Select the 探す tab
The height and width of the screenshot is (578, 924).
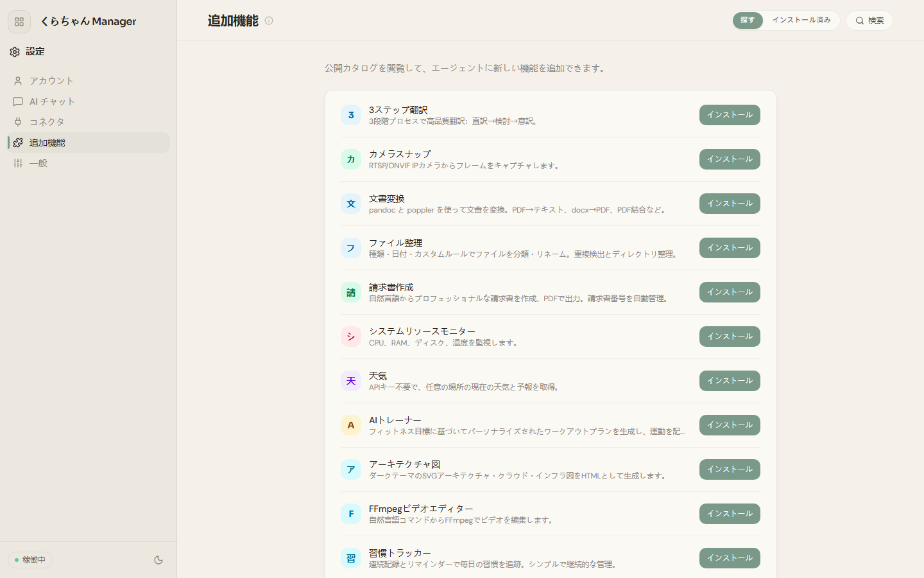[748, 21]
